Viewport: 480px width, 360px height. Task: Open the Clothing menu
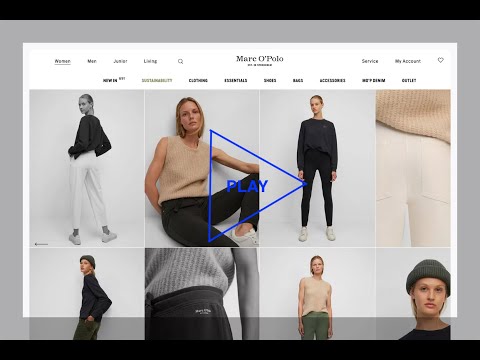(198, 81)
